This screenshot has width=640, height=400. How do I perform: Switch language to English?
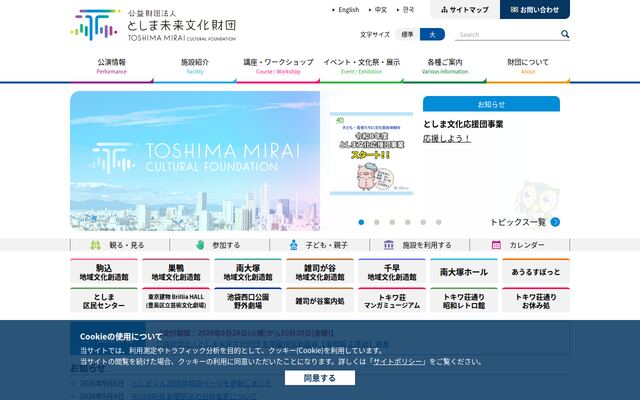click(349, 10)
